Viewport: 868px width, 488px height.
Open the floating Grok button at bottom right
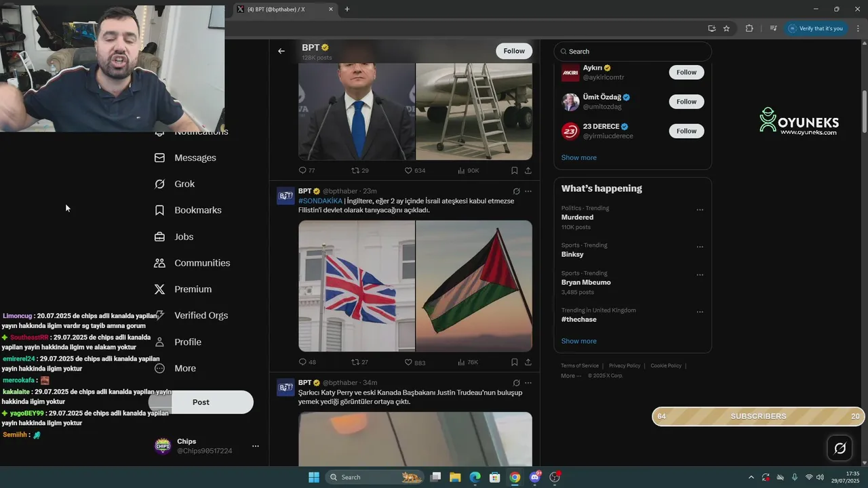click(840, 448)
